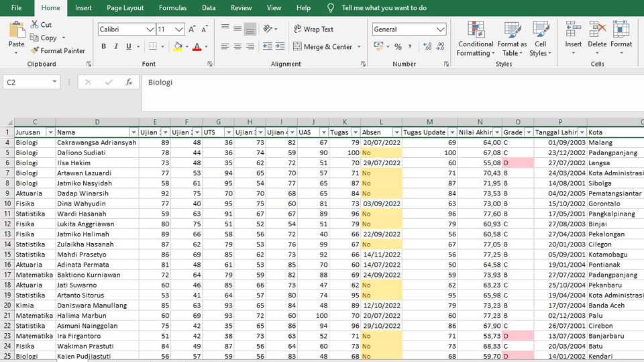Screen dimensions: 644x362
Task: Open the Help tab
Action: click(303, 8)
